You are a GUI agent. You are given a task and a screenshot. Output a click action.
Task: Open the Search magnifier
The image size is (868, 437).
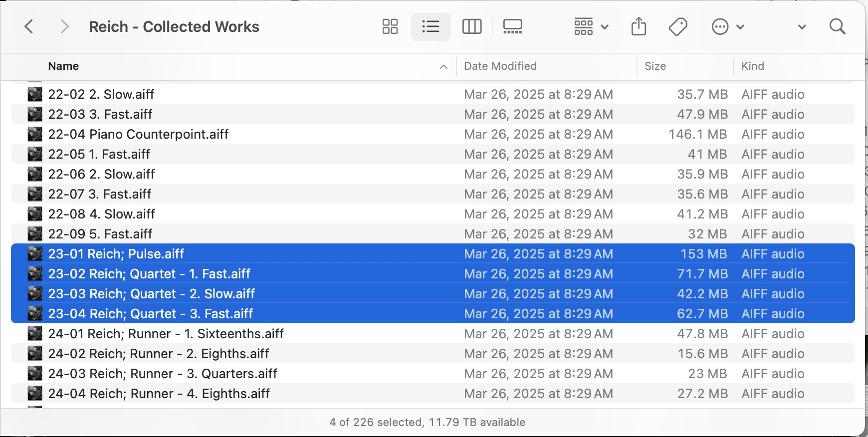tap(837, 26)
